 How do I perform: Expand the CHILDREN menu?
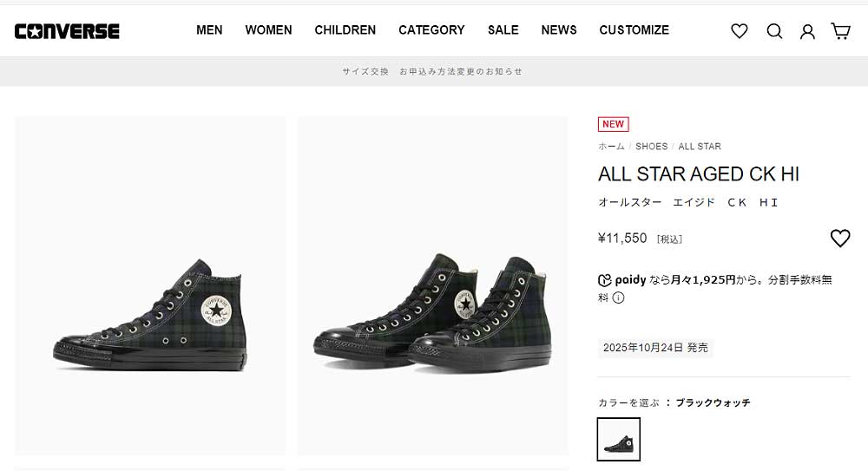(x=345, y=30)
